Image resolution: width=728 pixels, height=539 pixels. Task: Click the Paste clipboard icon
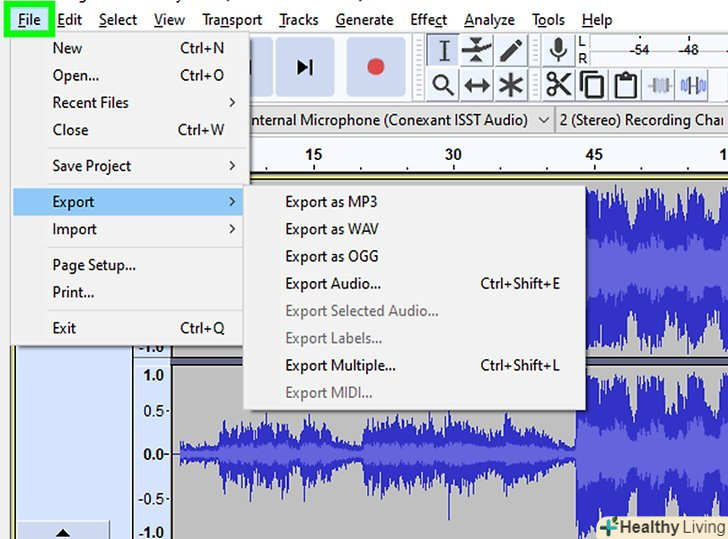(x=625, y=85)
